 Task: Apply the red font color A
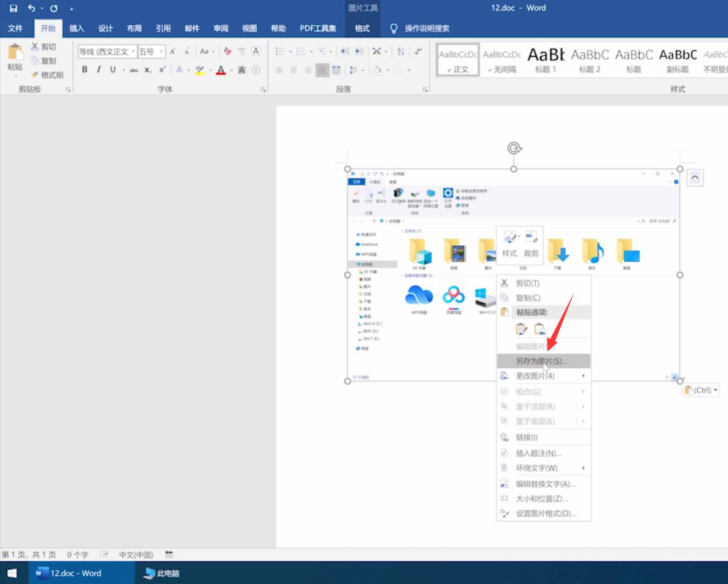[x=221, y=70]
